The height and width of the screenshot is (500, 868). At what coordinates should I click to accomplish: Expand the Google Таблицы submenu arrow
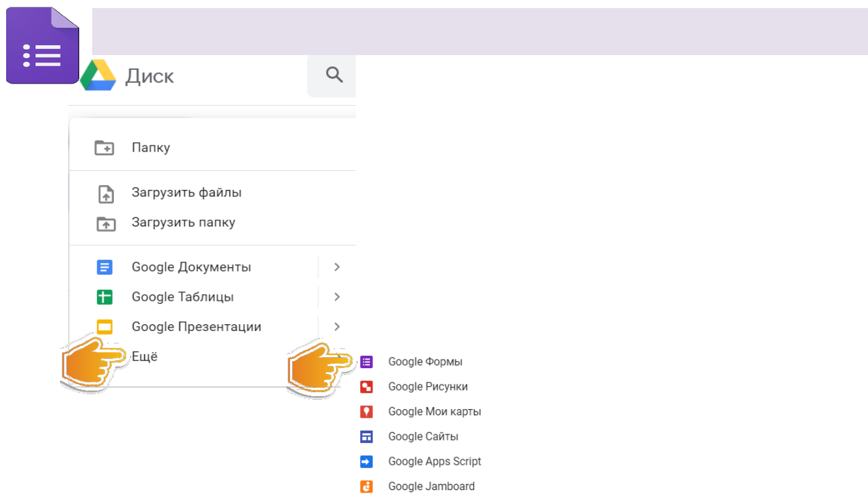coord(337,297)
